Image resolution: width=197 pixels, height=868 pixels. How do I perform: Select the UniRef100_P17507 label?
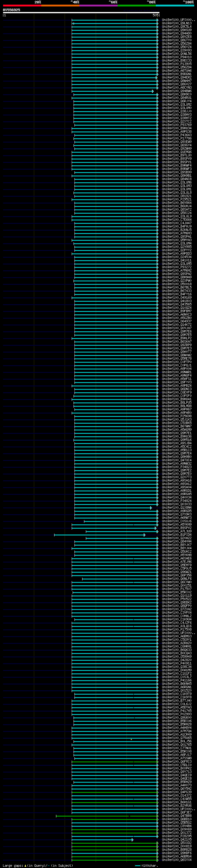[176, 589]
